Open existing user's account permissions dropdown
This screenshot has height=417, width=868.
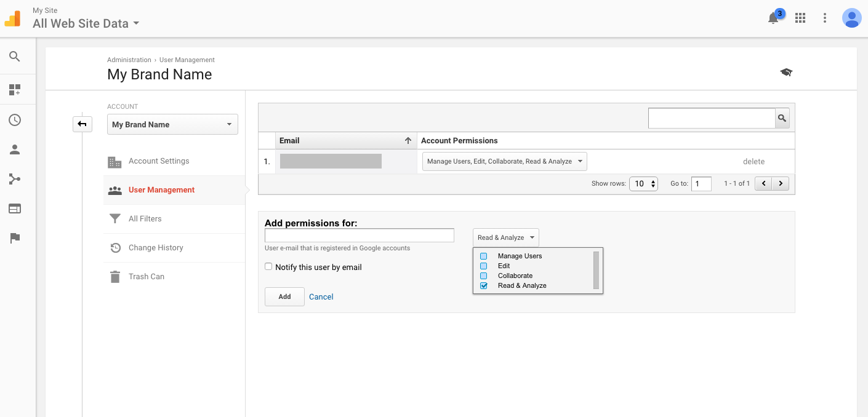(504, 162)
